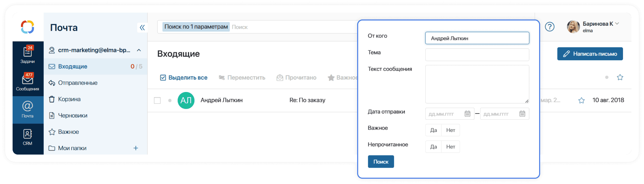Click the ELMA logo icon
This screenshot has width=644, height=184.
click(x=28, y=27)
